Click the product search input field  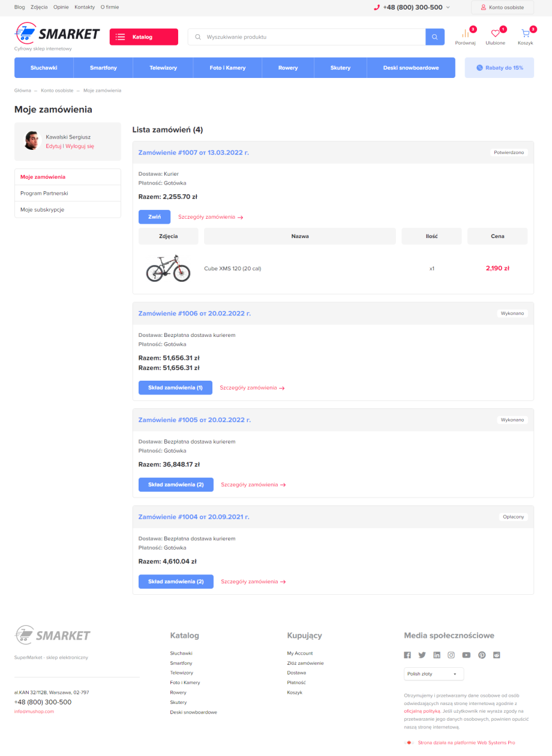312,37
